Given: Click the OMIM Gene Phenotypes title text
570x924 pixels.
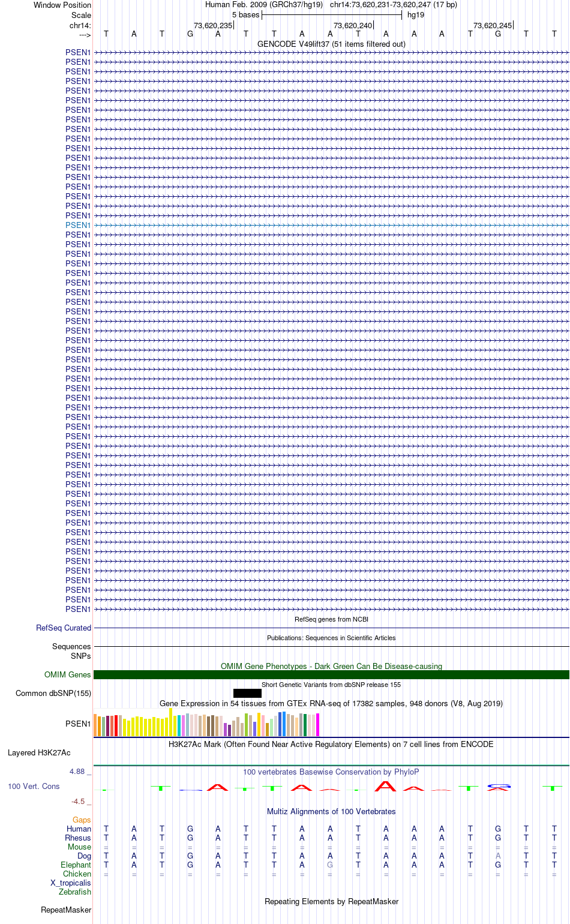Looking at the screenshot, I should [x=331, y=666].
